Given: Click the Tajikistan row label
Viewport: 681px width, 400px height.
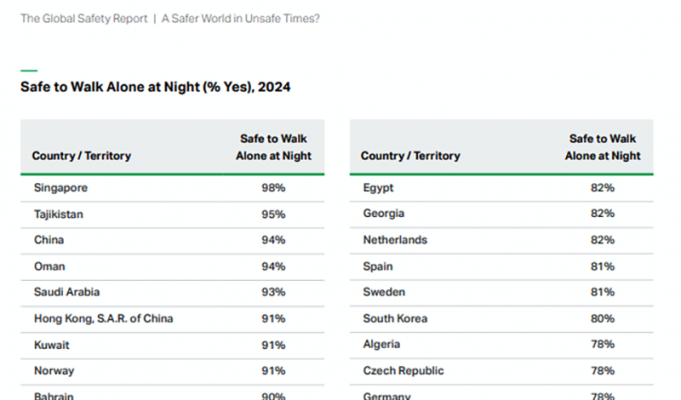Looking at the screenshot, I should [60, 214].
